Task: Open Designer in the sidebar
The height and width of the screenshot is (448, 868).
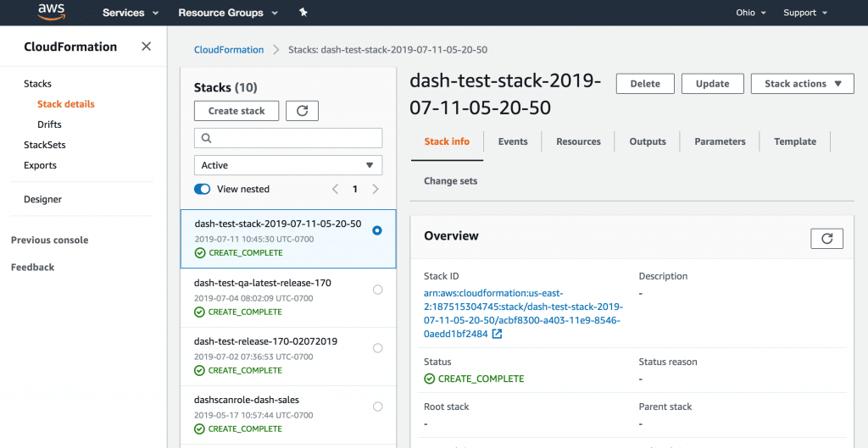Action: pyautogui.click(x=42, y=199)
